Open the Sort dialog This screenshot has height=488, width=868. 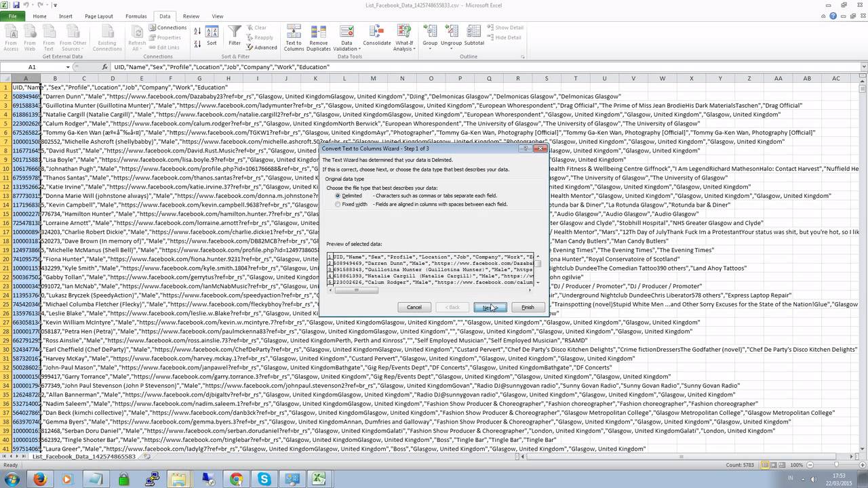tap(212, 37)
